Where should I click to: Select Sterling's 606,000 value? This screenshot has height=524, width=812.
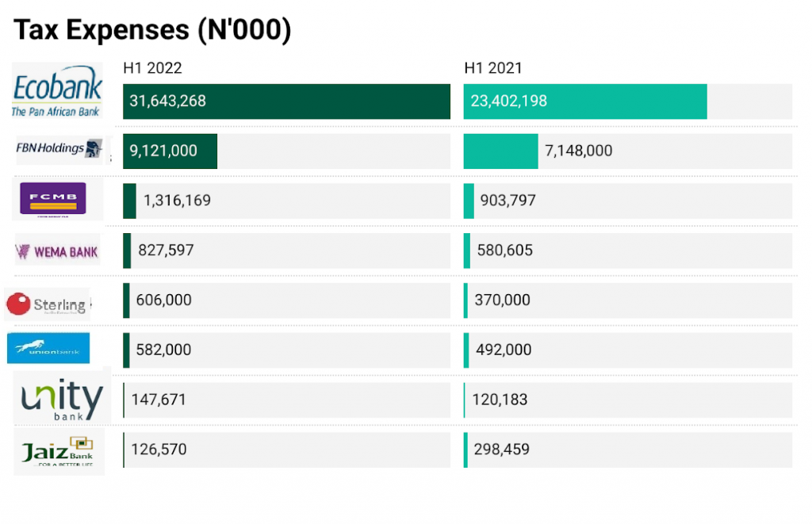click(163, 300)
